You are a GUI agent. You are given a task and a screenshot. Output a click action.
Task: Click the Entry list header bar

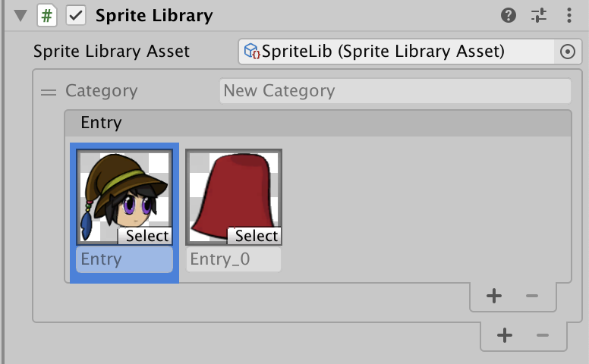point(317,123)
